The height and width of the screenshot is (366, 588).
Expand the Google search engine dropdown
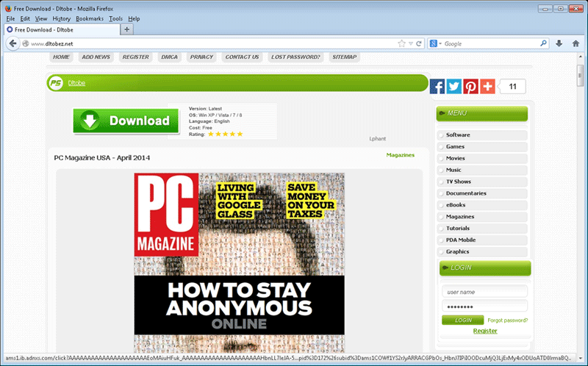click(436, 43)
